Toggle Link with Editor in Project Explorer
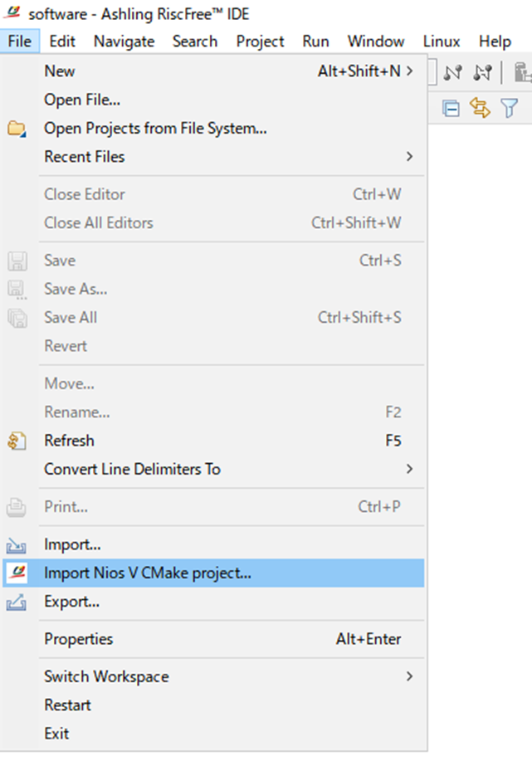The width and height of the screenshot is (532, 761). click(481, 108)
